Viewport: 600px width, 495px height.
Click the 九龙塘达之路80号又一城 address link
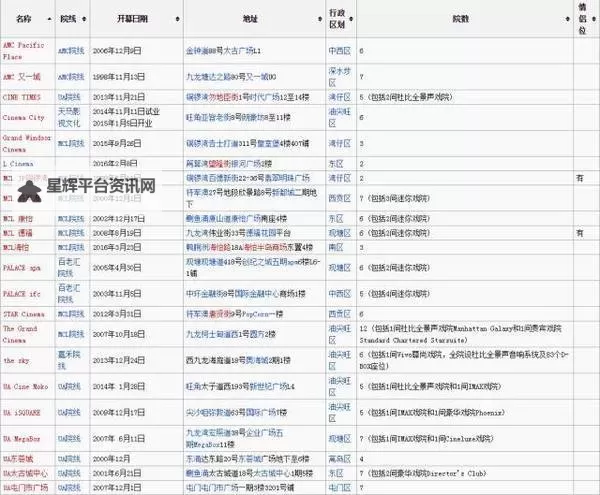[231, 77]
